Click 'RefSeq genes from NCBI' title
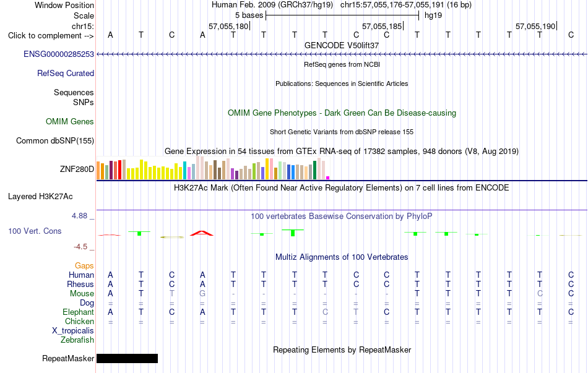The width and height of the screenshot is (588, 373). 342,64
